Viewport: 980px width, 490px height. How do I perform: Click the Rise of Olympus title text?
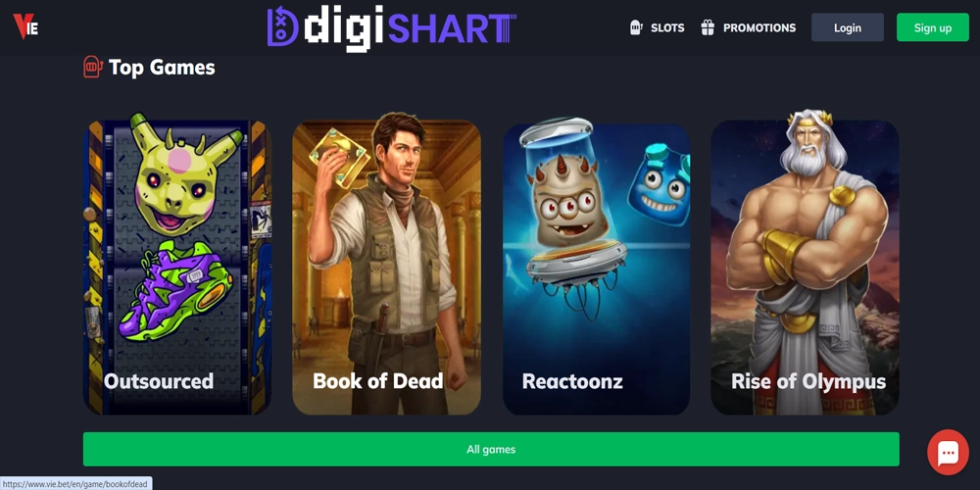point(808,381)
